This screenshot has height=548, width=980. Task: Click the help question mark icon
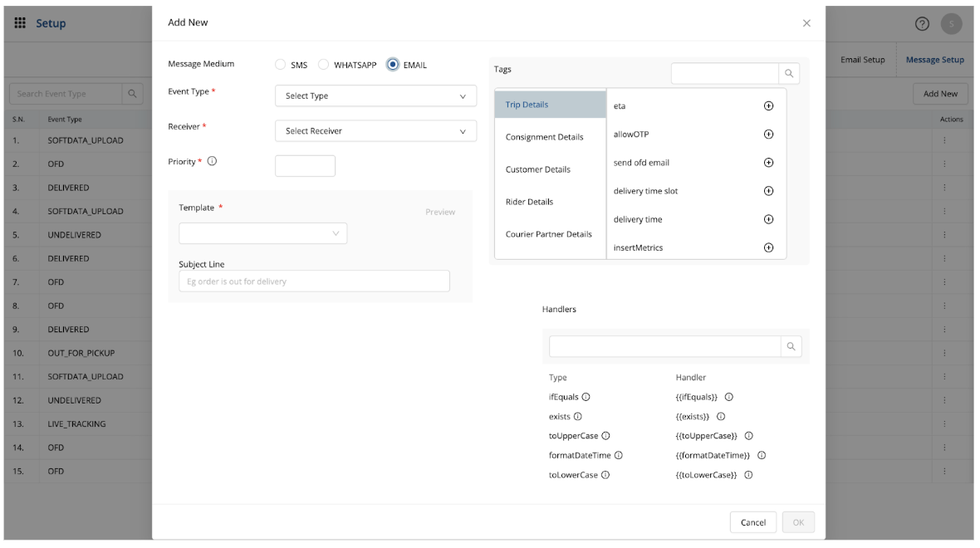point(919,22)
